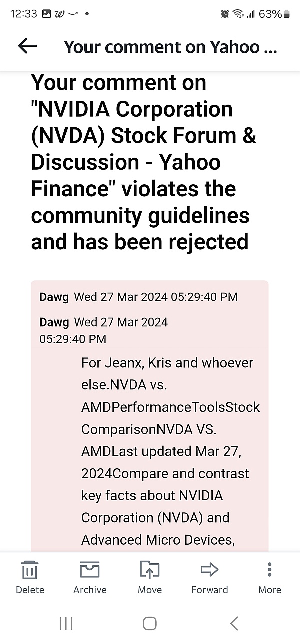This screenshot has width=300, height=644.
Task: Tap the back arrow icon
Action: (27, 46)
